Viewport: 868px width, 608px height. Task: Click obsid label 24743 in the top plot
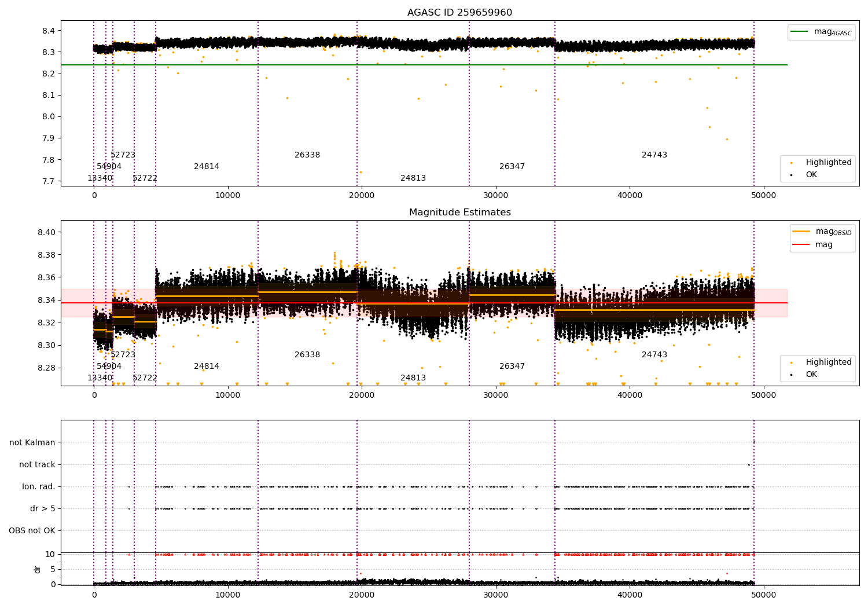pyautogui.click(x=654, y=155)
